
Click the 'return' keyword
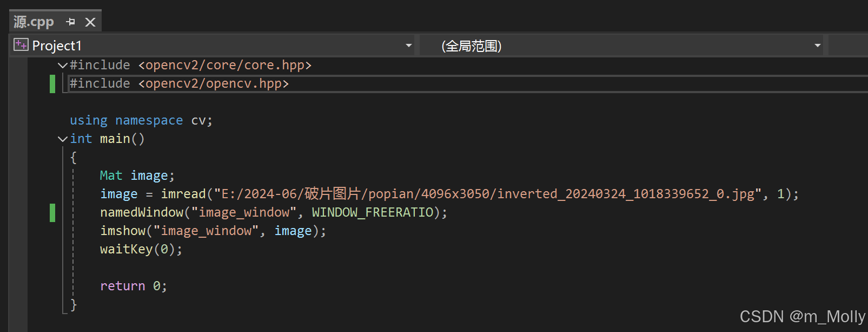click(x=123, y=286)
